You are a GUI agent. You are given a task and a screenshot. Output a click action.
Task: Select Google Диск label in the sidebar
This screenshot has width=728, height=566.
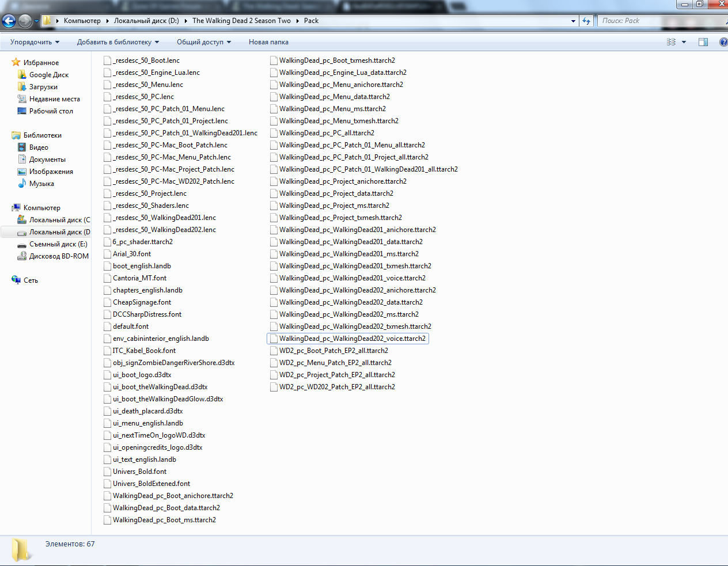49,75
